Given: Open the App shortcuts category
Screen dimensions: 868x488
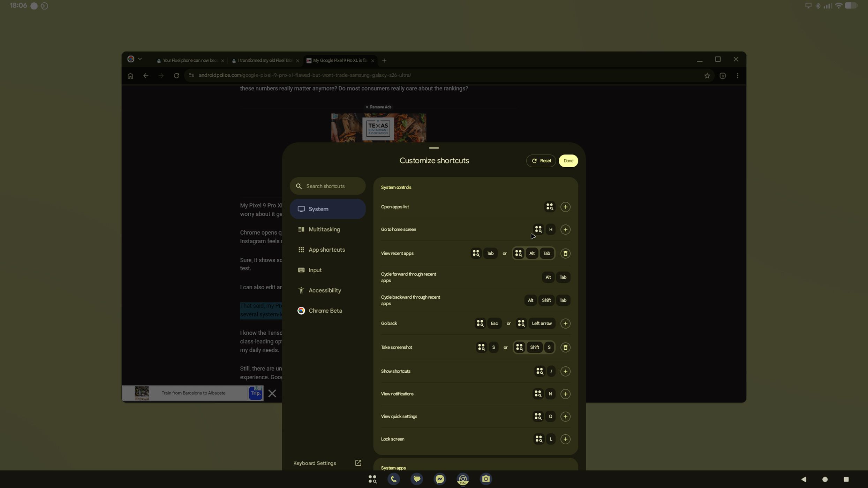Looking at the screenshot, I should 327,250.
